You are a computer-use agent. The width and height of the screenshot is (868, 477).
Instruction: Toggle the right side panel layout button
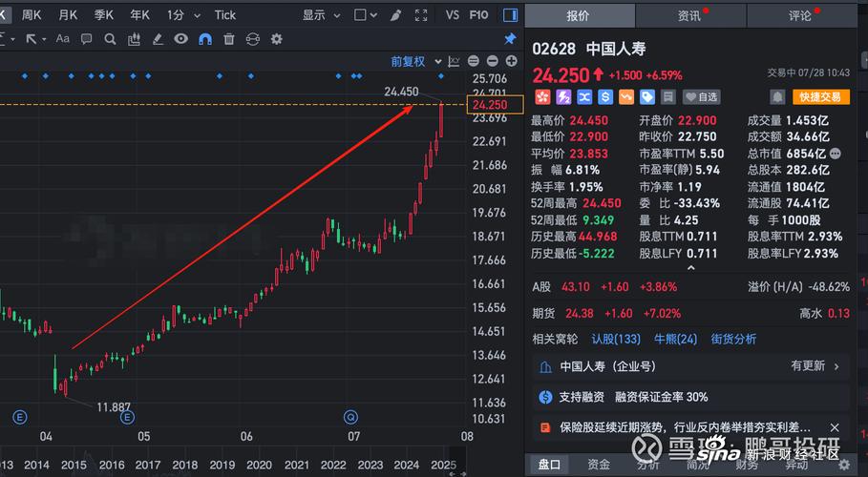[x=510, y=14]
